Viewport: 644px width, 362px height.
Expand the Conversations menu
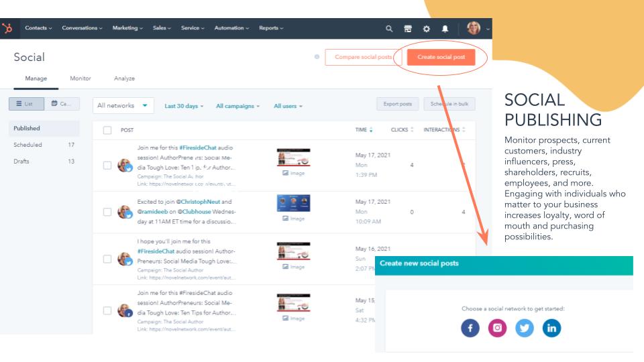[82, 28]
